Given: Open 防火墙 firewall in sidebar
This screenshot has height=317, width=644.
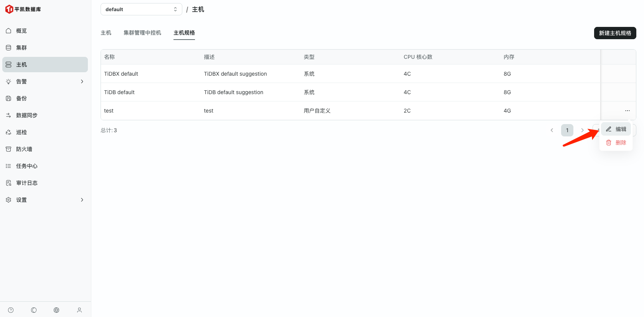Looking at the screenshot, I should 24,149.
